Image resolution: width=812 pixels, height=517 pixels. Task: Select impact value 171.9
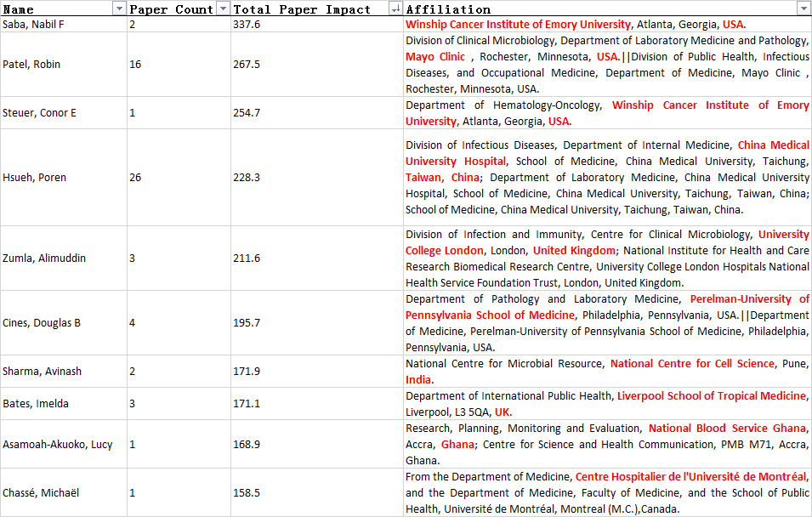(x=317, y=372)
